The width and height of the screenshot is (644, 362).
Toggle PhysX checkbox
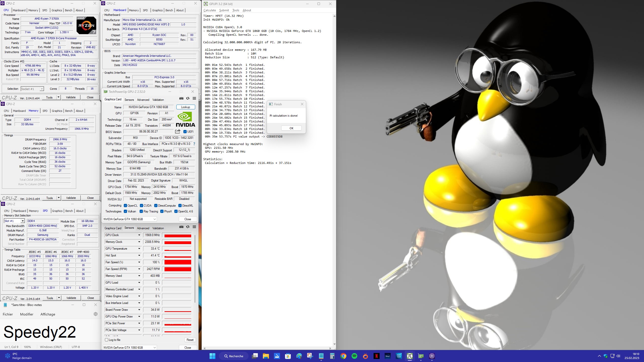point(162,211)
